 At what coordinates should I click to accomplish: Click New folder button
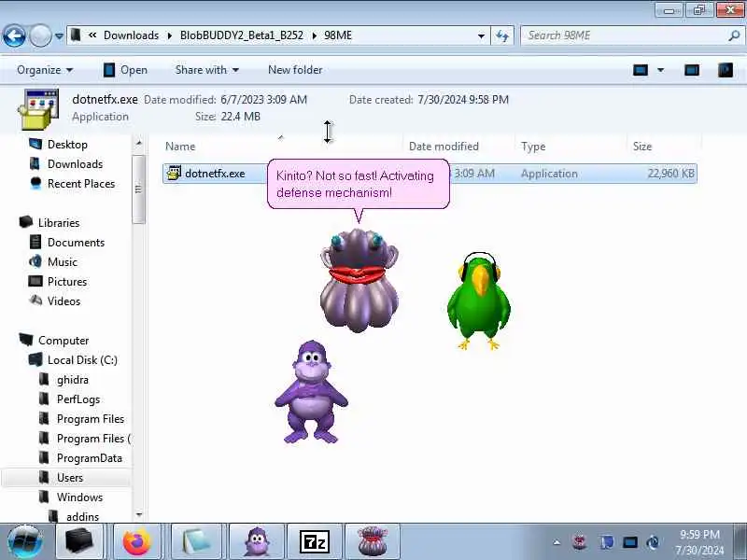[x=295, y=70]
